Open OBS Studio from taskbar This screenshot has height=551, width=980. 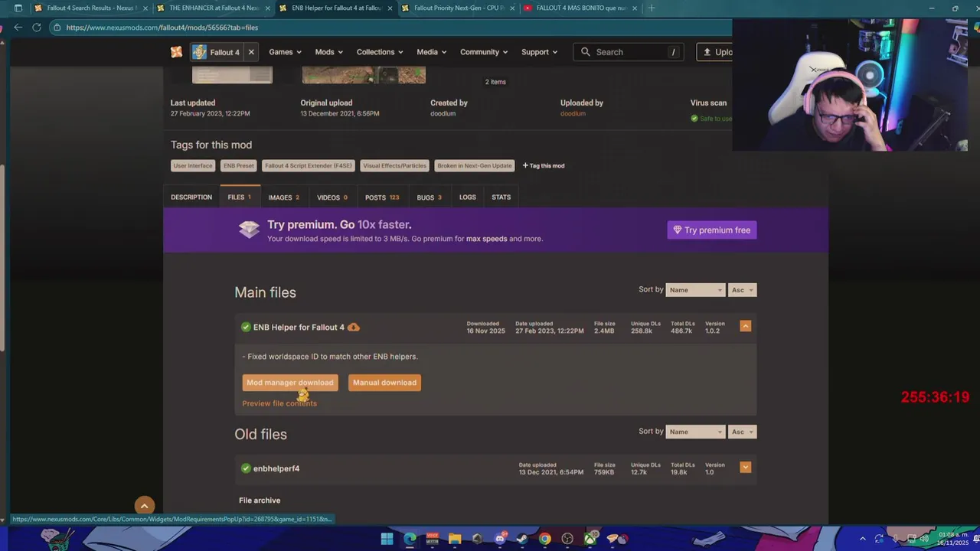coord(567,539)
